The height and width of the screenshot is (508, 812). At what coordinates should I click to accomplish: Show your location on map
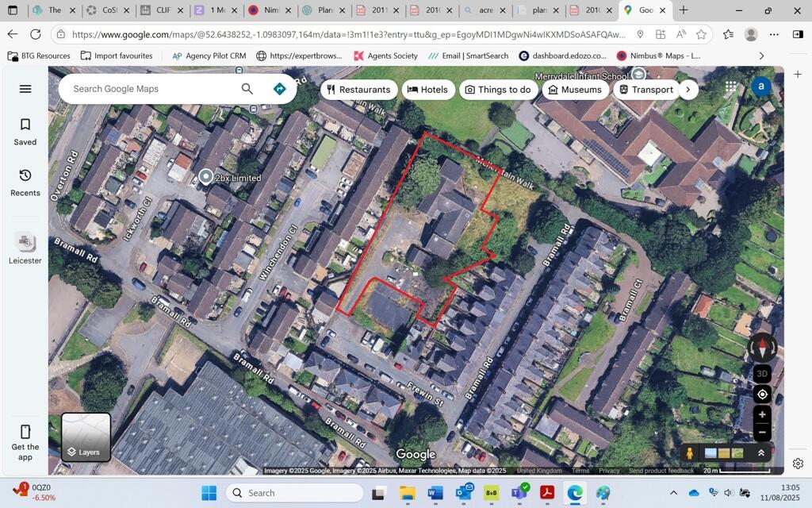(762, 394)
